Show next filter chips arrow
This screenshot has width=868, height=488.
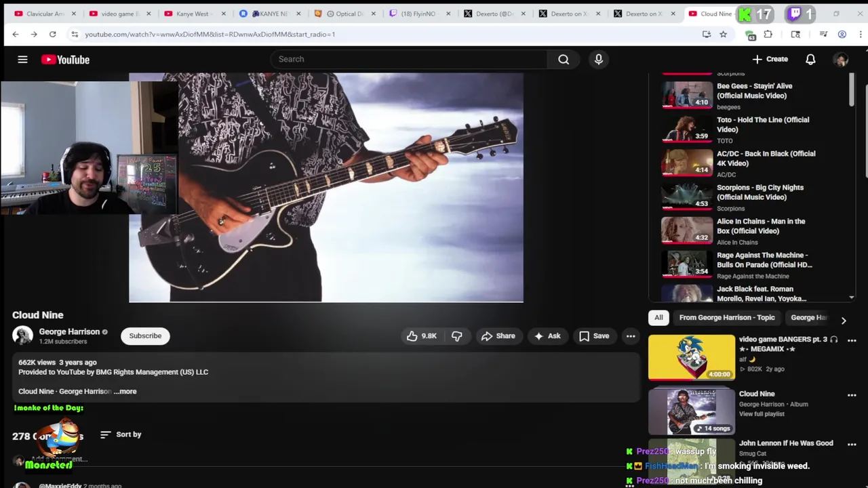pyautogui.click(x=844, y=320)
